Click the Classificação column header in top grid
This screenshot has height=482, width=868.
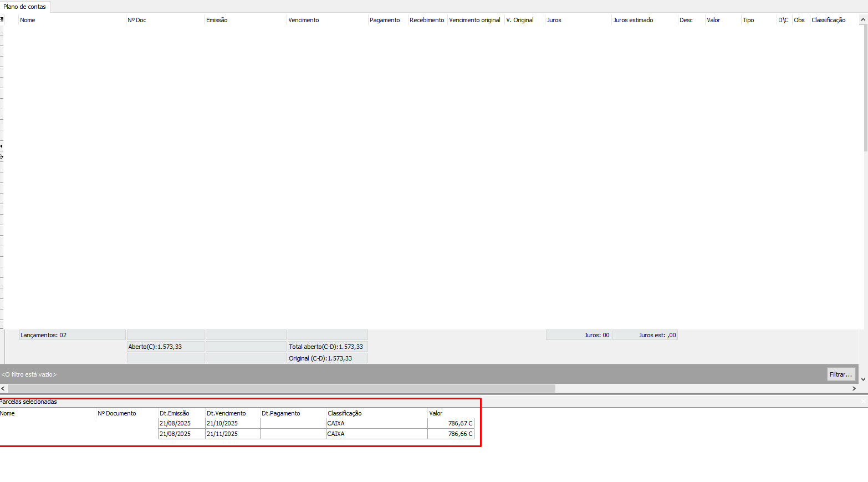click(828, 20)
